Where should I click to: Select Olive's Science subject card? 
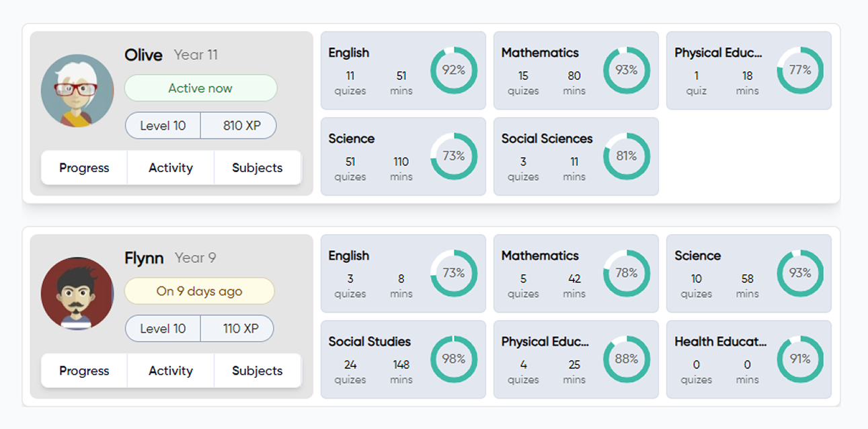[x=377, y=157]
